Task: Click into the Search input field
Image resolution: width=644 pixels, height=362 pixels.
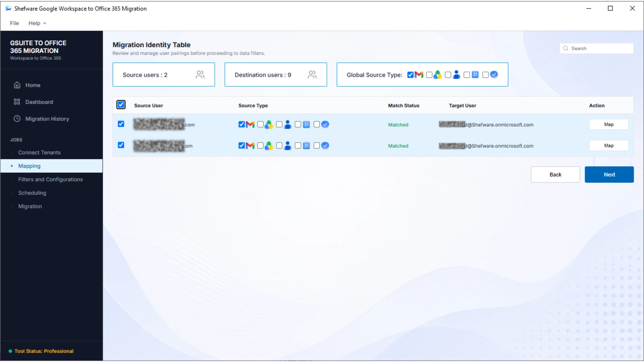Action: (597, 48)
